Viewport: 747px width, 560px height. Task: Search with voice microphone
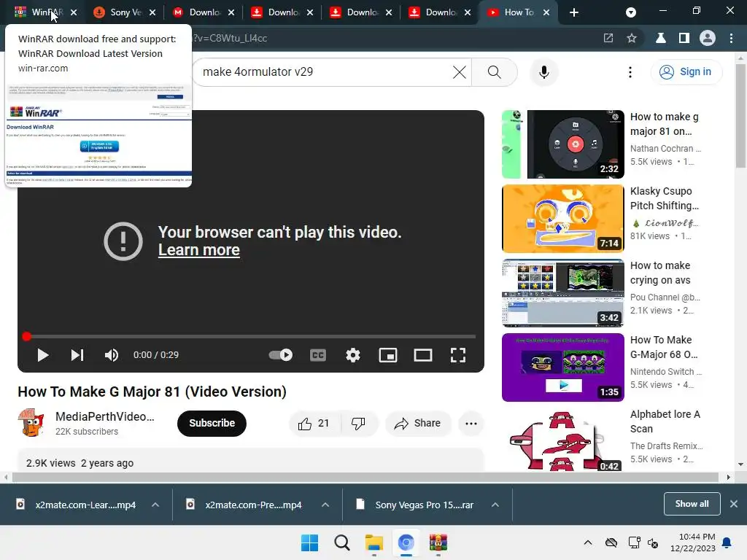pyautogui.click(x=543, y=72)
